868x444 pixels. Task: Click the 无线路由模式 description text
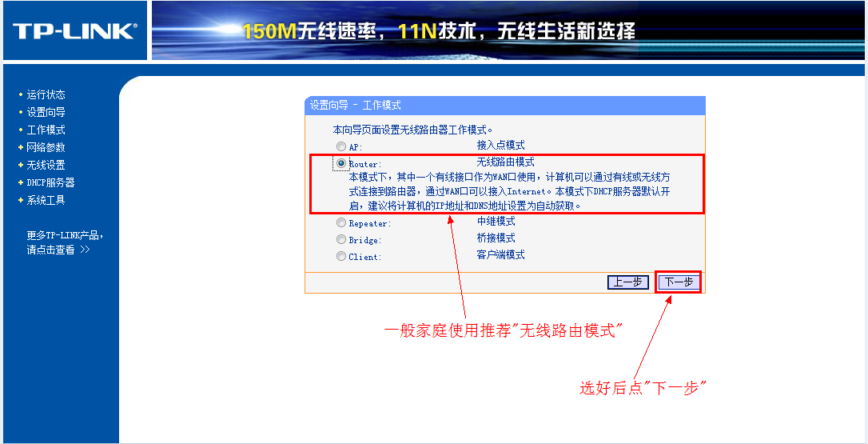click(x=505, y=162)
